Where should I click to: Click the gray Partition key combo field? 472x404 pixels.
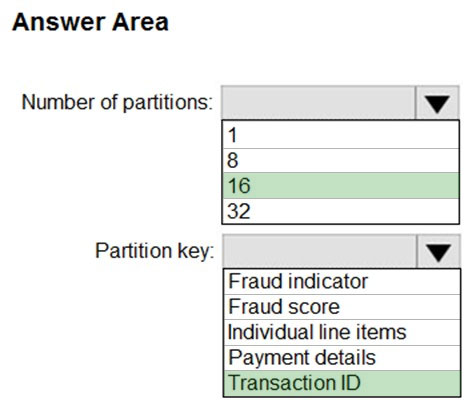coord(320,252)
